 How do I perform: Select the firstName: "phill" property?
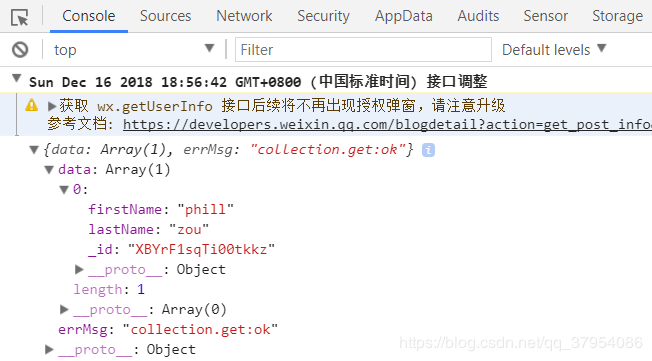[x=161, y=209]
